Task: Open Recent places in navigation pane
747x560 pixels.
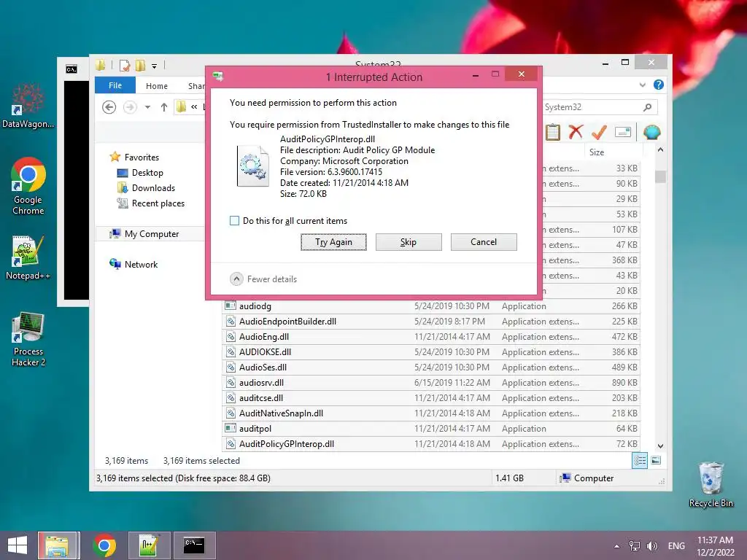Action: (x=158, y=203)
